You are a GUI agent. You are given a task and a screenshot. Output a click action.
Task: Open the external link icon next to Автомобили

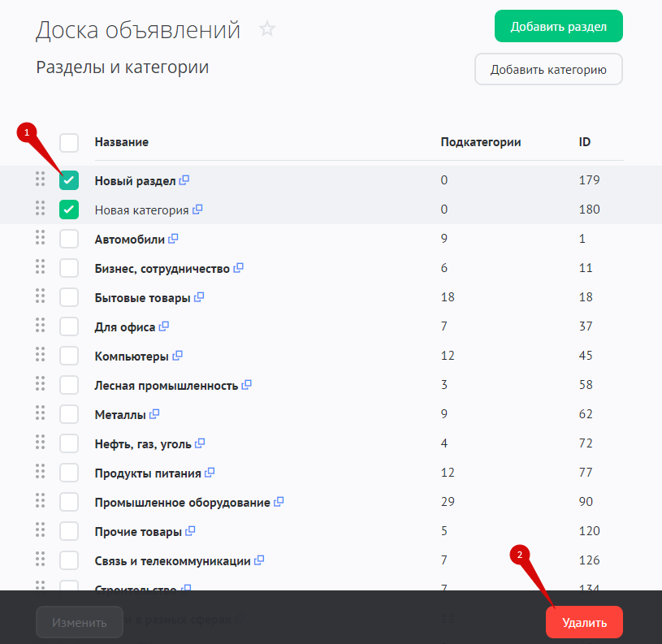click(173, 239)
